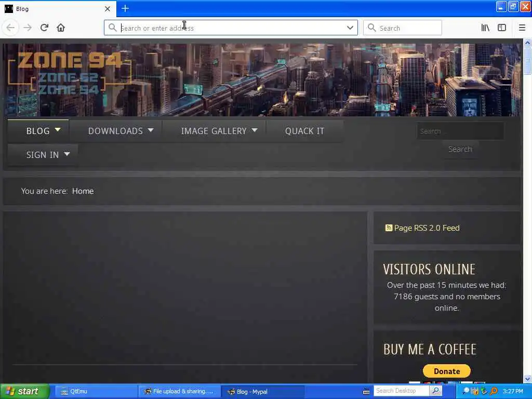Open the QUACK IT page

(x=304, y=131)
